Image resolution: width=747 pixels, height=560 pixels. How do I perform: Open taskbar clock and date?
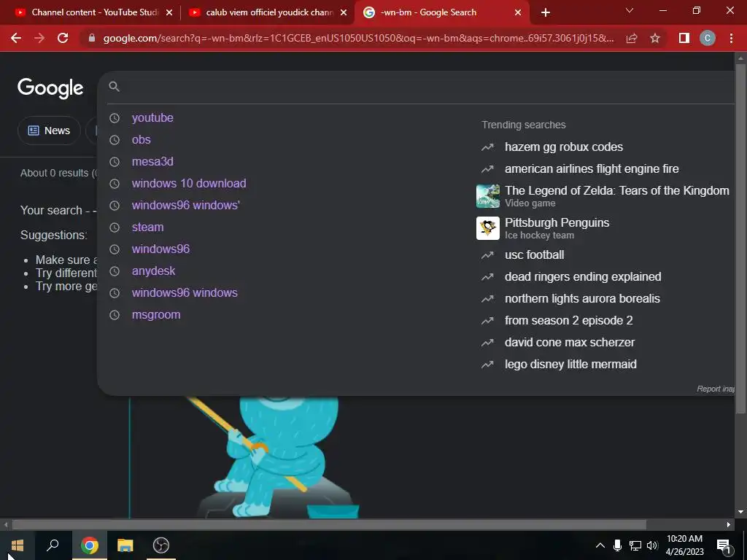pyautogui.click(x=684, y=545)
